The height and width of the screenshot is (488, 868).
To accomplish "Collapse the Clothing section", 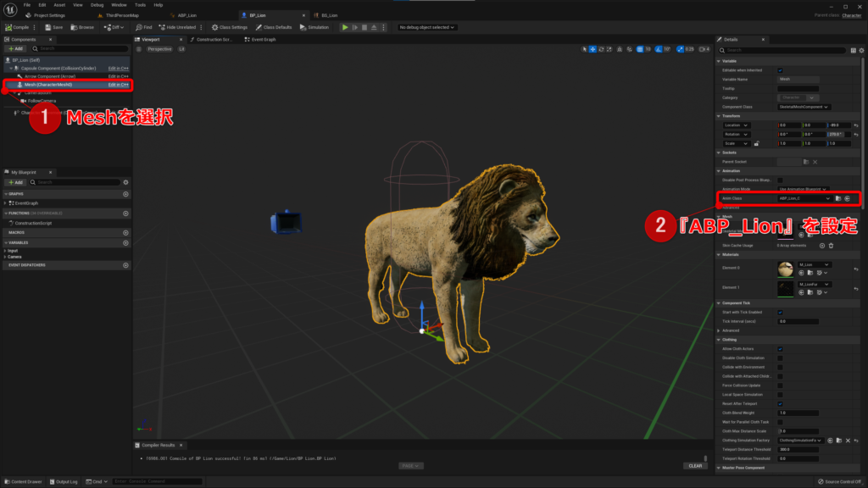I will (x=719, y=340).
